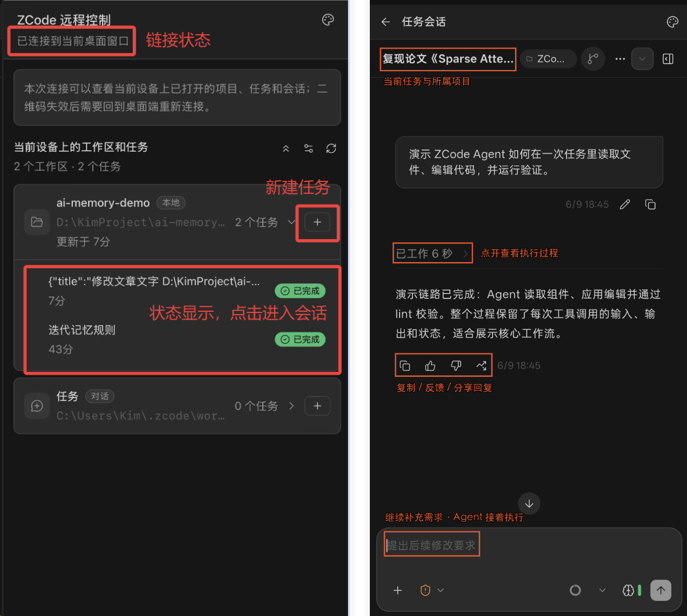Click the D:\KimProject\ai-memory... path text
The width and height of the screenshot is (687, 616).
(x=141, y=222)
